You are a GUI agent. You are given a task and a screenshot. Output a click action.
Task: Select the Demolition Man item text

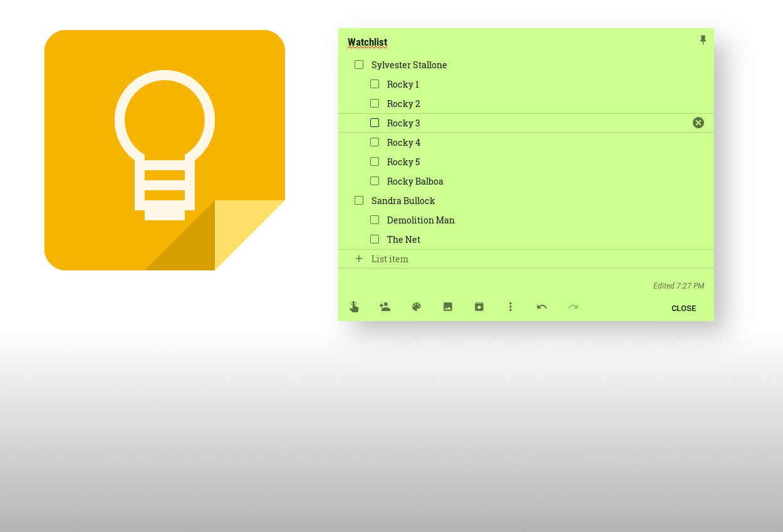point(421,220)
